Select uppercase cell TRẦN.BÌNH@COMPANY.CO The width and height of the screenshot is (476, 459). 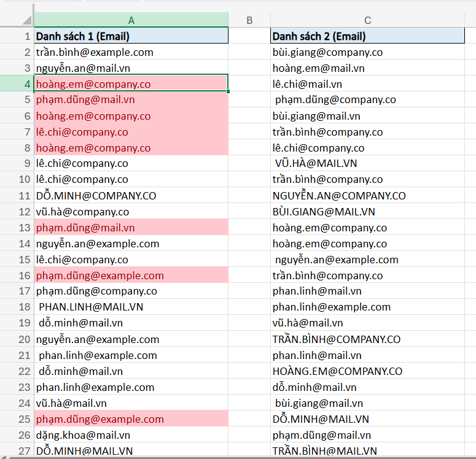click(x=367, y=339)
